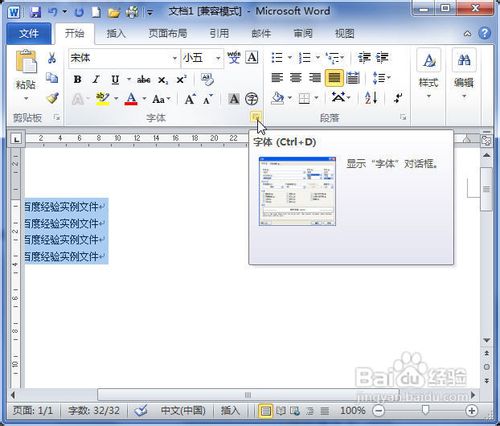Apply yellow text highlight color
The image size is (500, 426).
(x=103, y=99)
